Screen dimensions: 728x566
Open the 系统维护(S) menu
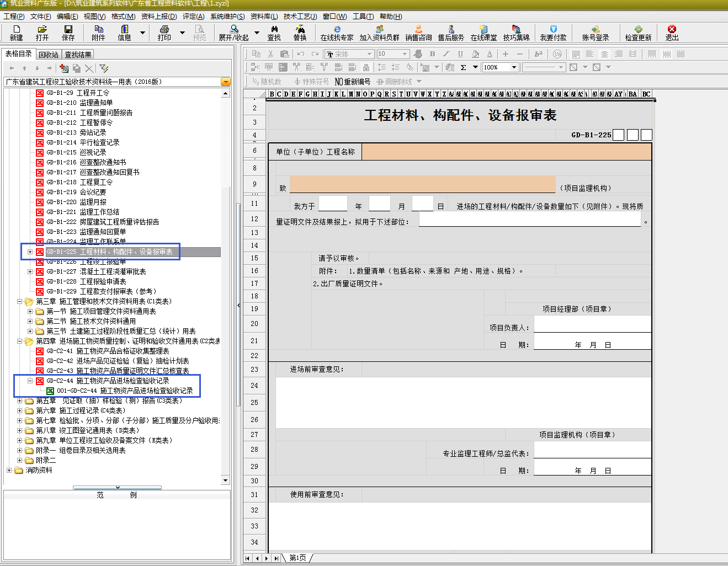(x=227, y=17)
